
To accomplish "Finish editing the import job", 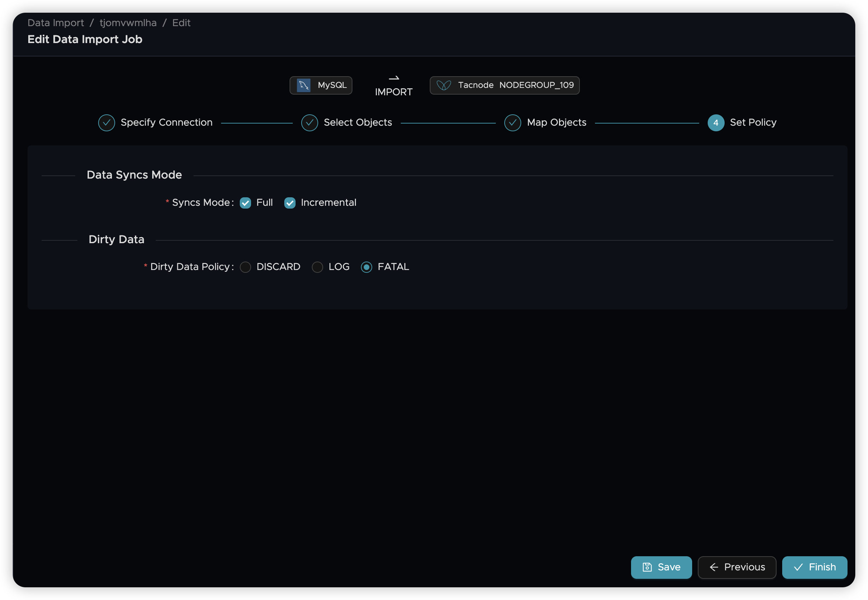I will 814,567.
